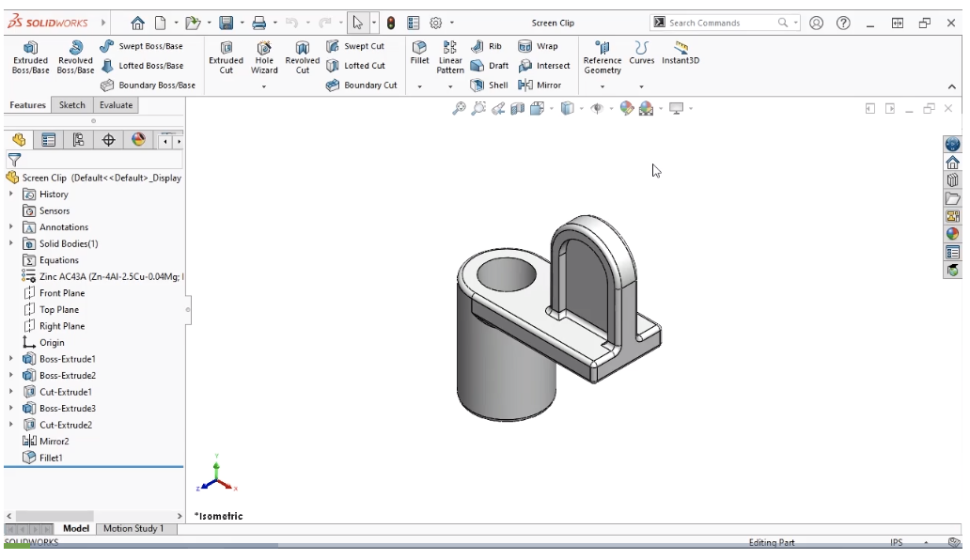Toggle the Instant3D mode

(681, 53)
